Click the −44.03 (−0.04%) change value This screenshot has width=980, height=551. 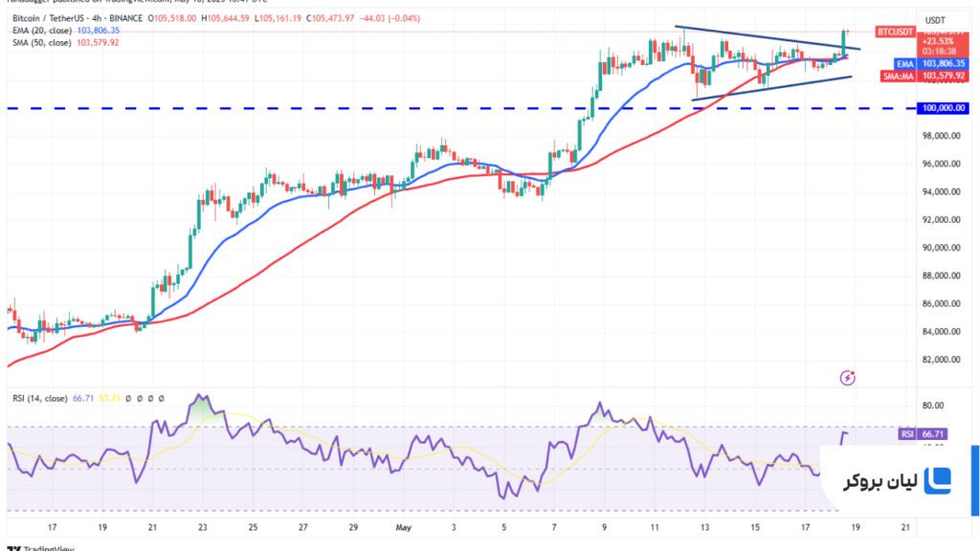point(390,18)
